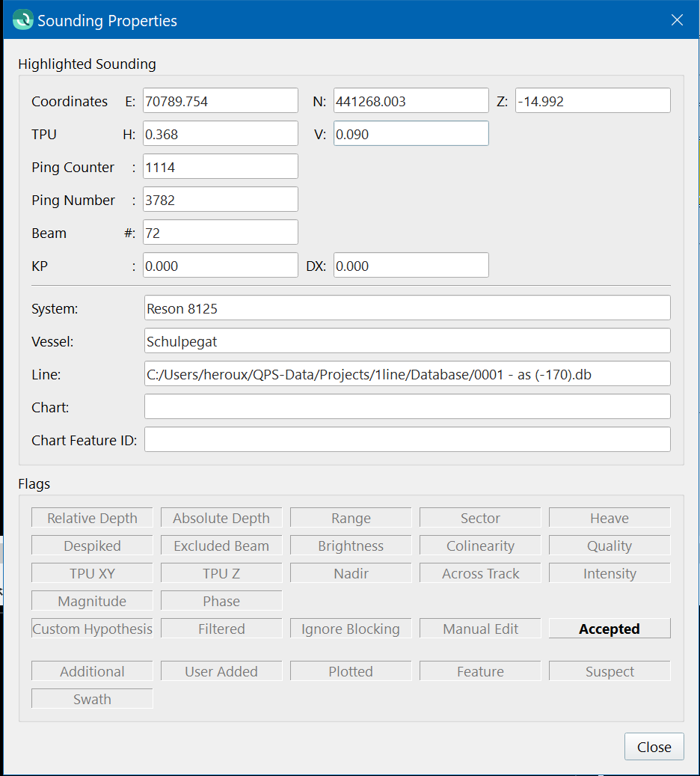This screenshot has height=776, width=700.
Task: Toggle the Brightness flag
Action: (x=351, y=546)
